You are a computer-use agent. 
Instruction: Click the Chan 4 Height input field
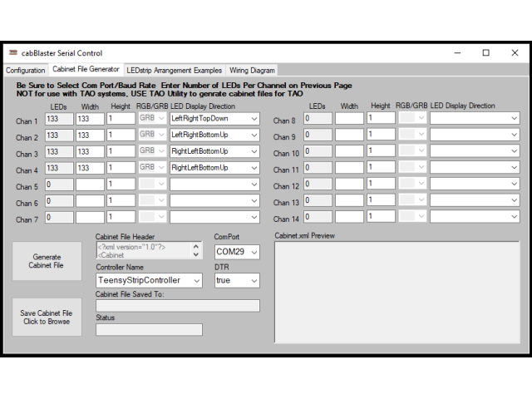pos(121,168)
